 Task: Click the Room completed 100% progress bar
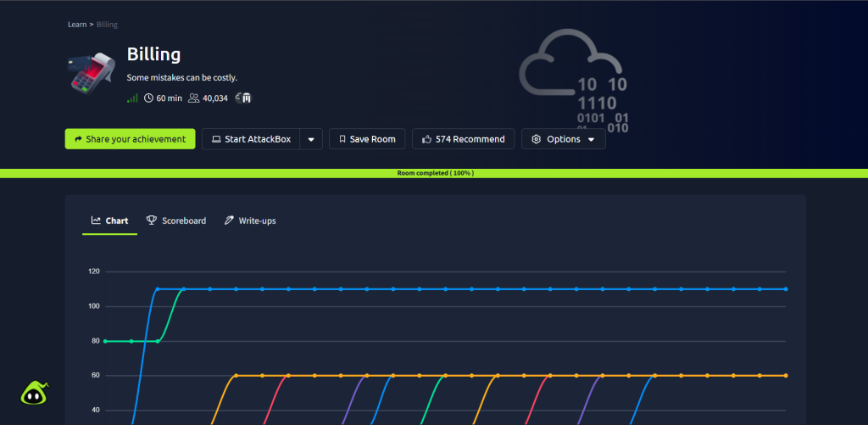pyautogui.click(x=434, y=173)
